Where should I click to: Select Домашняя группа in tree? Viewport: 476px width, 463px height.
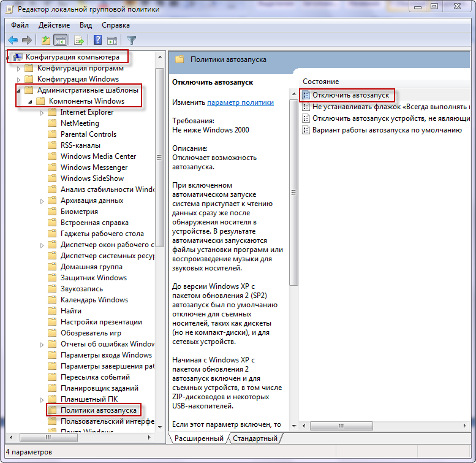pos(91,267)
